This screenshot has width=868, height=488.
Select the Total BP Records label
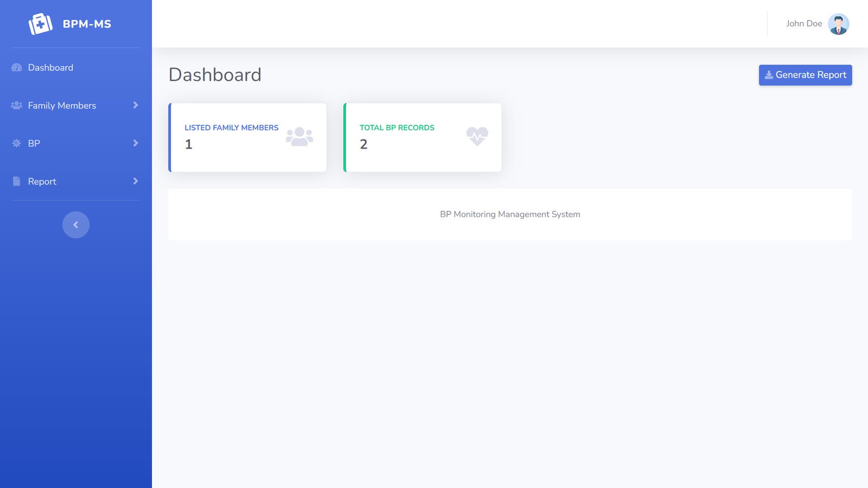tap(397, 127)
